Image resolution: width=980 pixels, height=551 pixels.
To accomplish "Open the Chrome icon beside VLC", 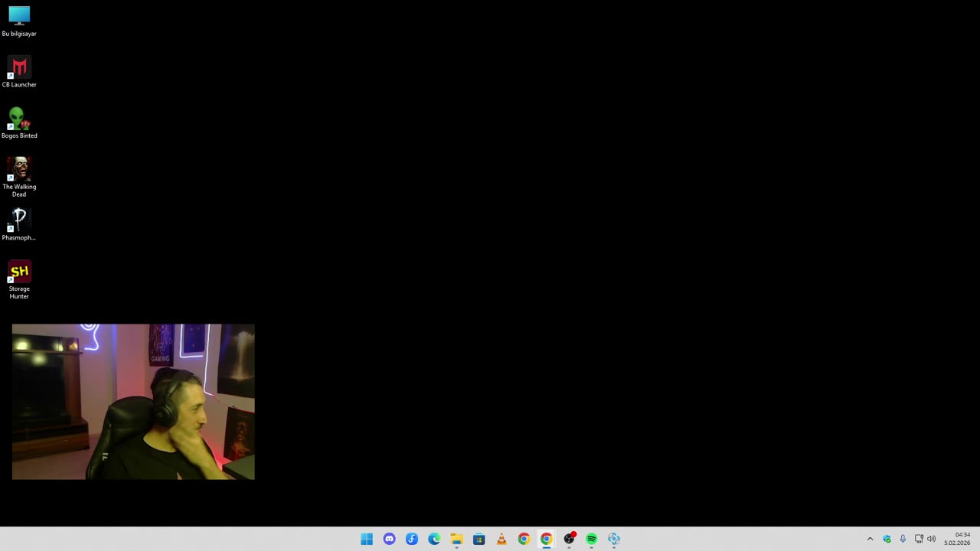I will point(524,539).
